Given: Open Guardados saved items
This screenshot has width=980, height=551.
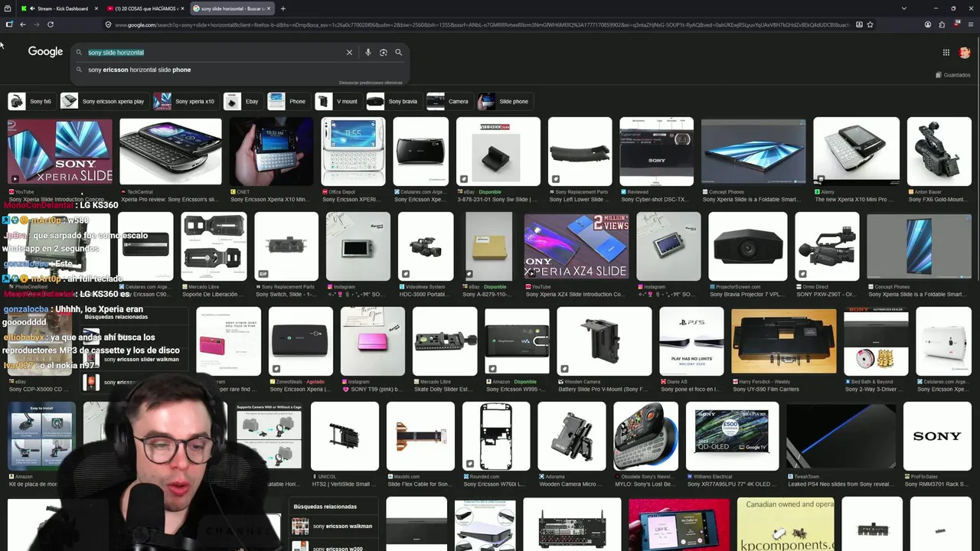Looking at the screenshot, I should tap(952, 75).
